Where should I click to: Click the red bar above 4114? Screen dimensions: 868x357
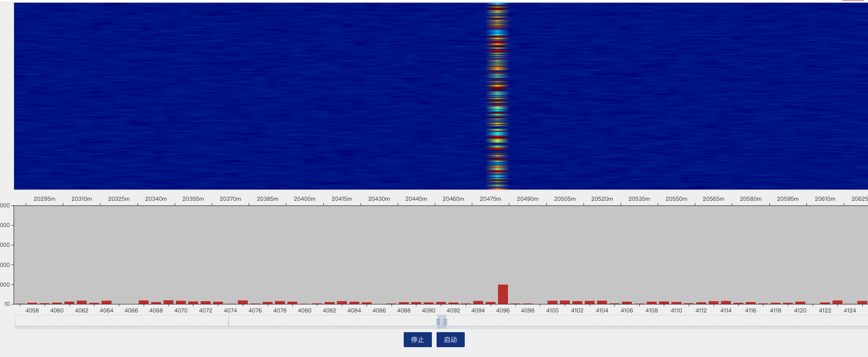click(726, 303)
